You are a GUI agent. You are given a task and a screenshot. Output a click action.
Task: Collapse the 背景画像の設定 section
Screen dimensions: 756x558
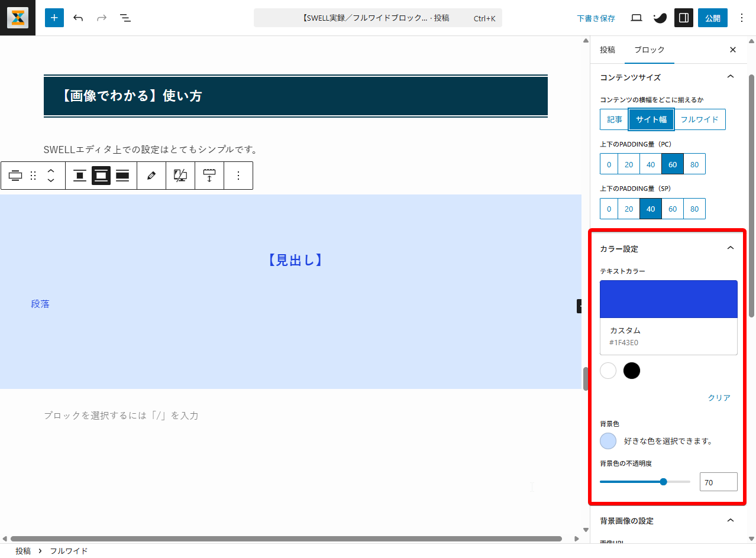730,520
